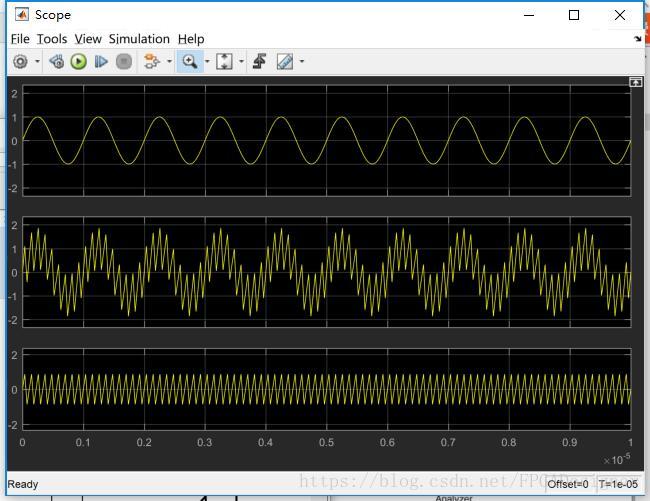The width and height of the screenshot is (650, 501).
Task: Open the Simulation menu
Action: click(x=139, y=39)
